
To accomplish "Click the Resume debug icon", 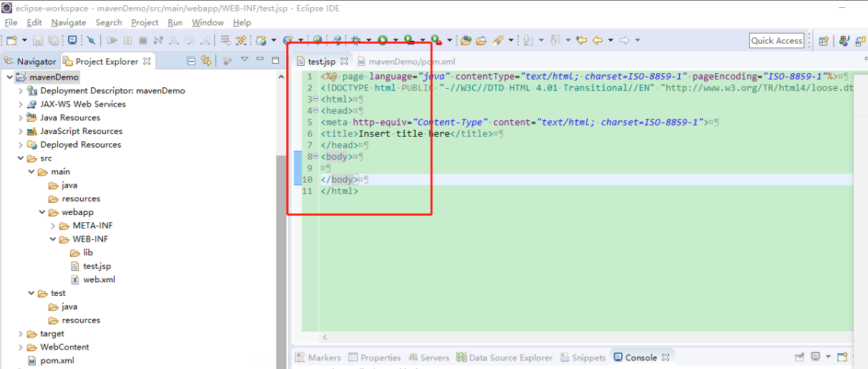I will [x=112, y=41].
